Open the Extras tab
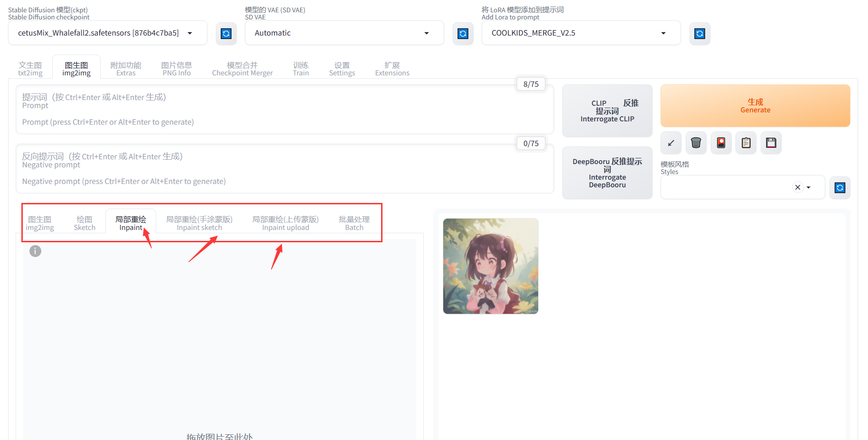This screenshot has height=440, width=868. click(x=126, y=69)
